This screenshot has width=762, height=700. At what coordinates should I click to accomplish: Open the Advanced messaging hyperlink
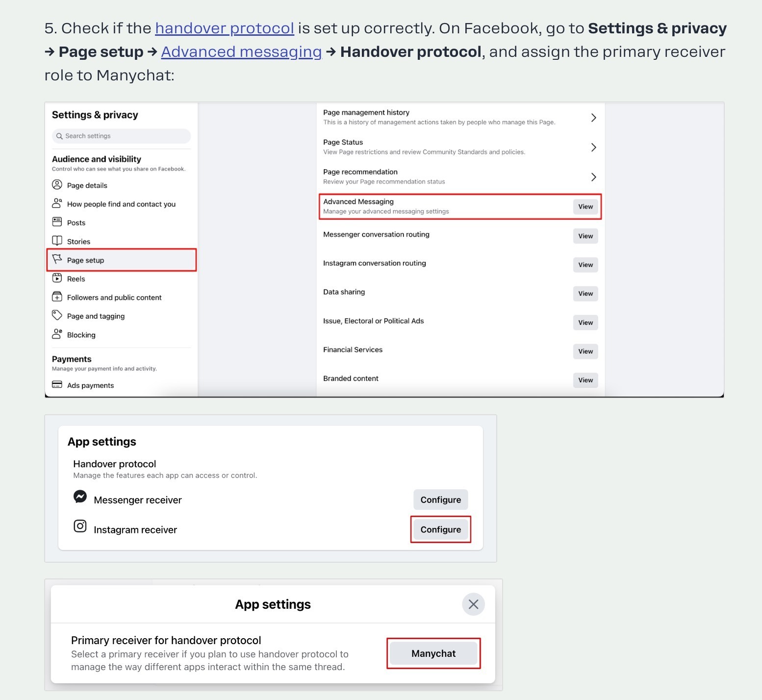[241, 52]
